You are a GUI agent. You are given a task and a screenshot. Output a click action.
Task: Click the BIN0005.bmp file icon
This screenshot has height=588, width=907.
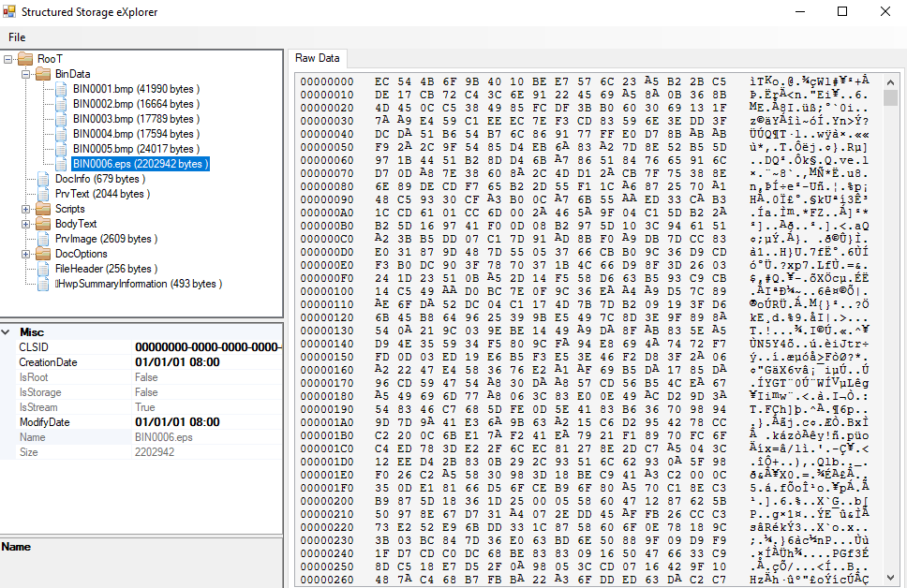[x=61, y=149]
